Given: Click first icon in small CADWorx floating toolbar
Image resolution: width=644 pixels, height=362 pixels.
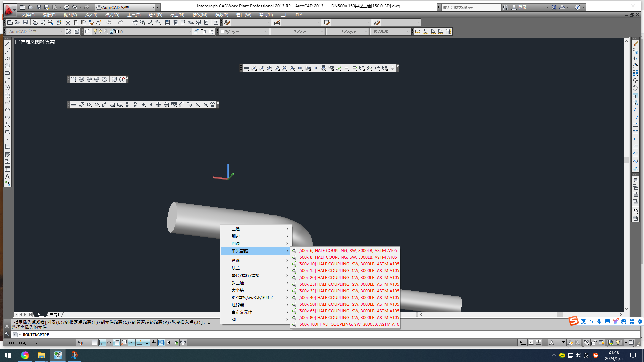Looking at the screenshot, I should tap(74, 79).
